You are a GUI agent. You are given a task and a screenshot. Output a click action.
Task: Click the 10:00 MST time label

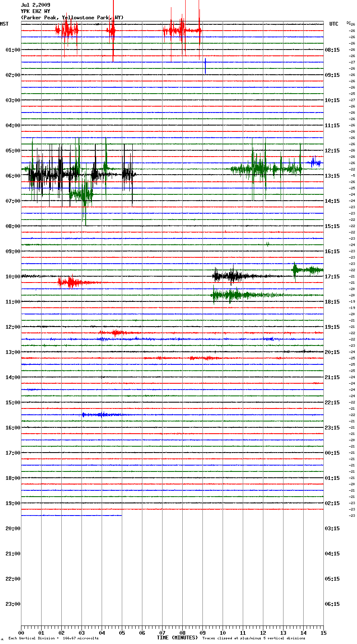(13, 277)
